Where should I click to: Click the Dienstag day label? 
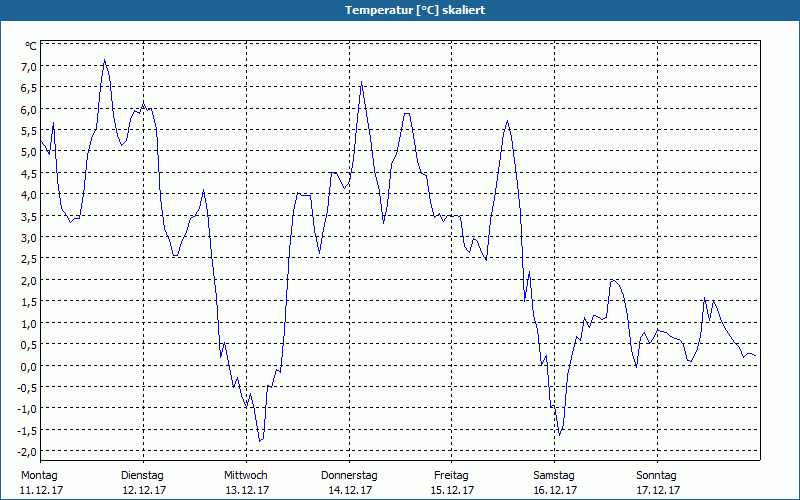point(142,476)
